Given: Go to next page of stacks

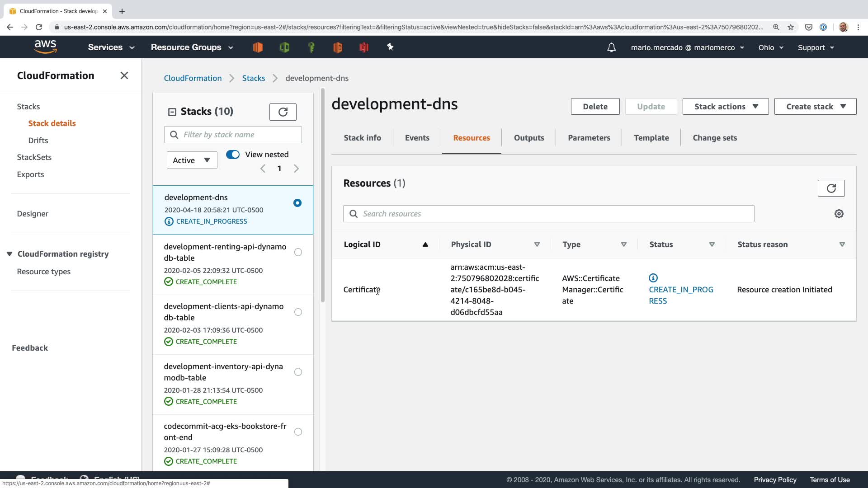Looking at the screenshot, I should point(296,169).
